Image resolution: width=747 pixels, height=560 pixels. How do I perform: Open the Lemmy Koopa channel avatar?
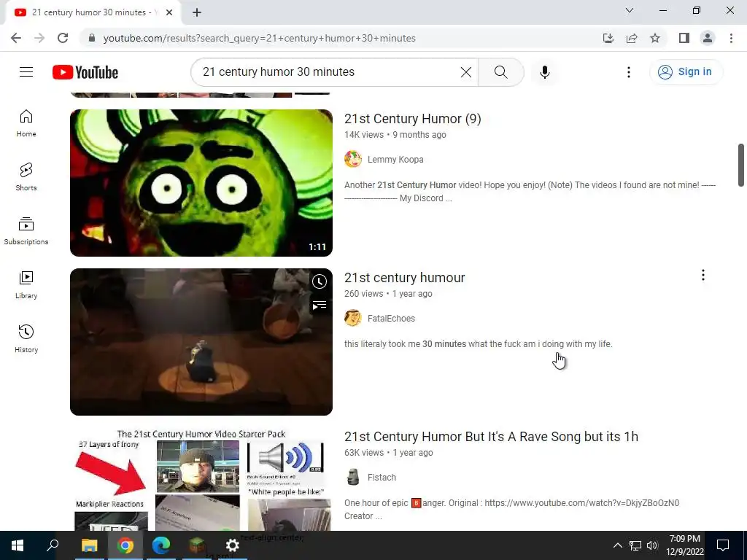(x=353, y=159)
